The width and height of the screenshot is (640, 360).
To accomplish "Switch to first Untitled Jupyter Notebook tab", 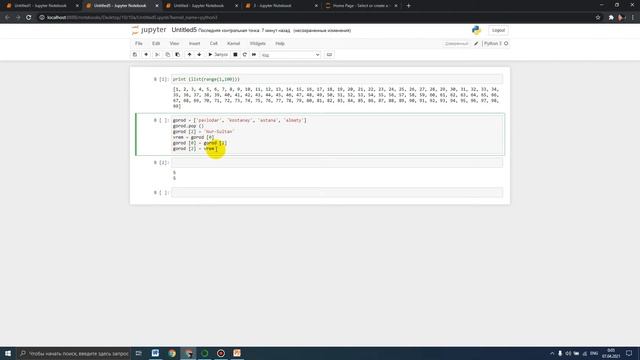I will pos(41,6).
